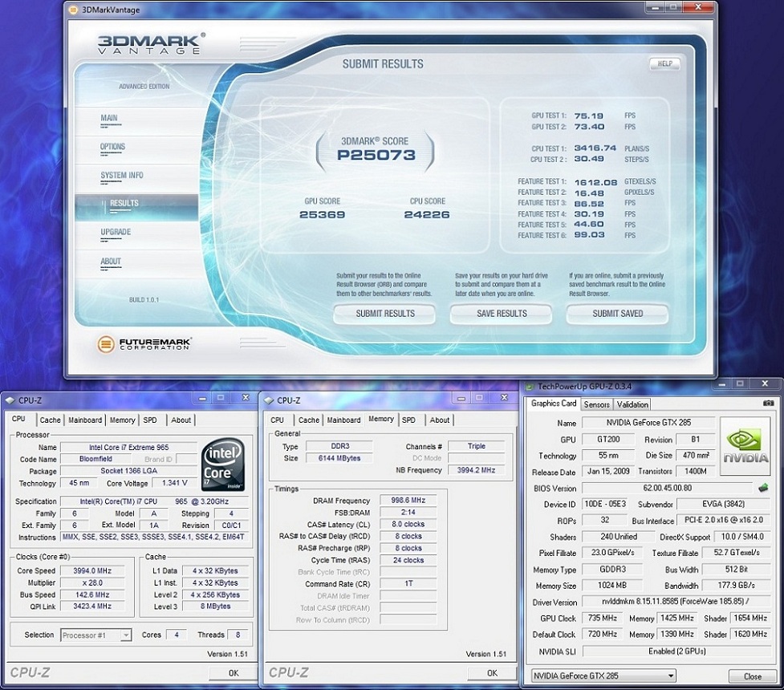Click the BIOS save chip icon in GPU-Z

pyautogui.click(x=763, y=488)
